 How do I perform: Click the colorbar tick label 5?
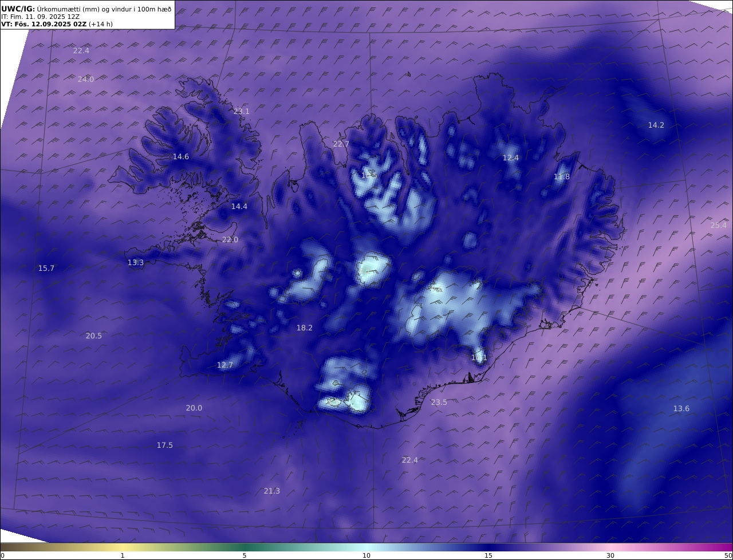tap(245, 555)
